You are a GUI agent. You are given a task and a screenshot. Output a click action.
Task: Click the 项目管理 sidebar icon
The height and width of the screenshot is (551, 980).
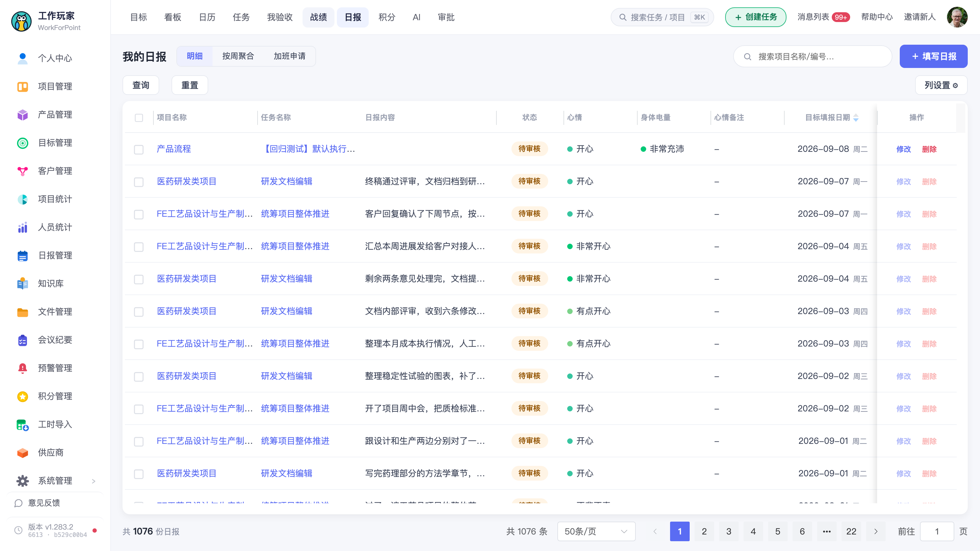pyautogui.click(x=22, y=86)
